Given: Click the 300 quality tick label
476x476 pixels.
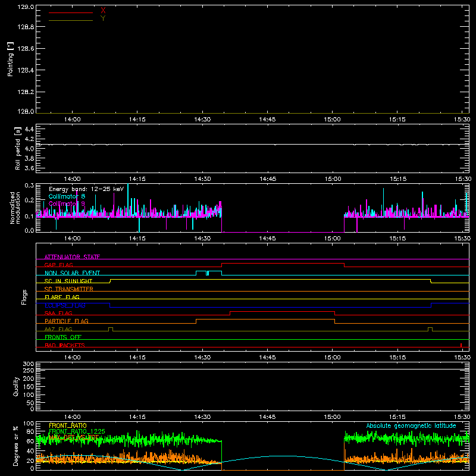Looking at the screenshot, I should (x=28, y=364).
